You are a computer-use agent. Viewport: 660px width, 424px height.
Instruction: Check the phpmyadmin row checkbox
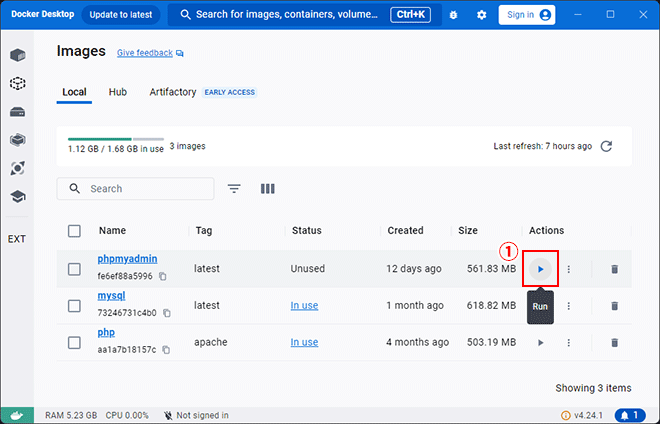(x=74, y=269)
